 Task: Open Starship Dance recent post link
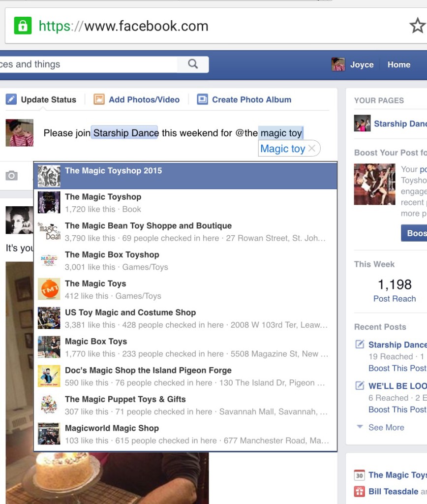[x=398, y=345]
